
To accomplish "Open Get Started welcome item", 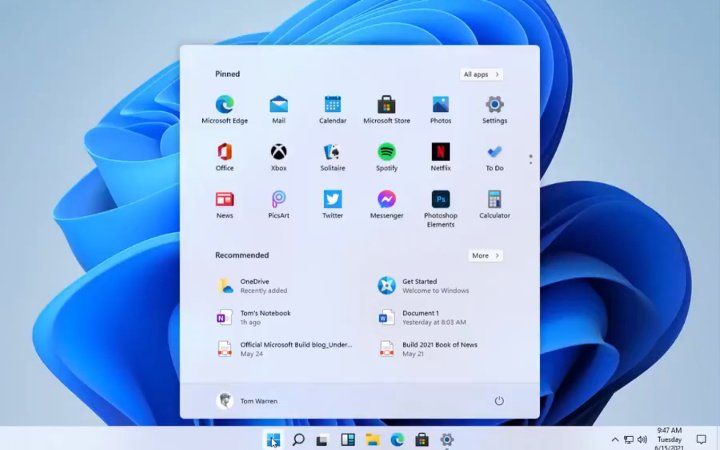I will [x=423, y=286].
